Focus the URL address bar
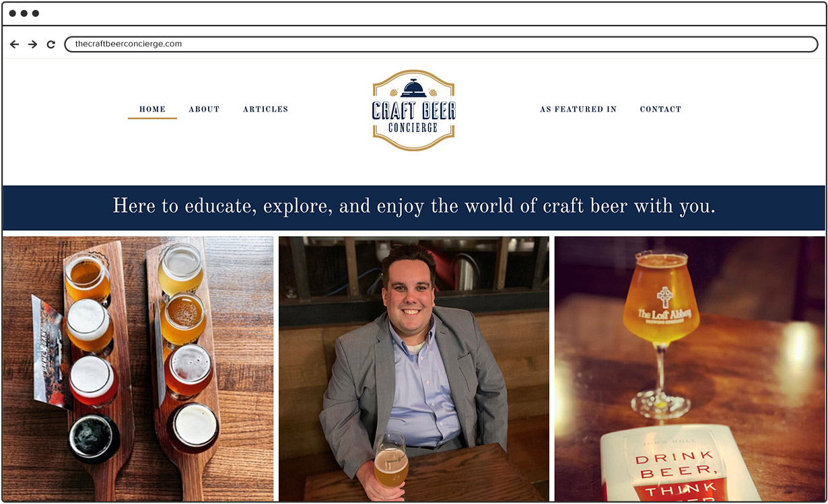This screenshot has height=504, width=828. (441, 44)
